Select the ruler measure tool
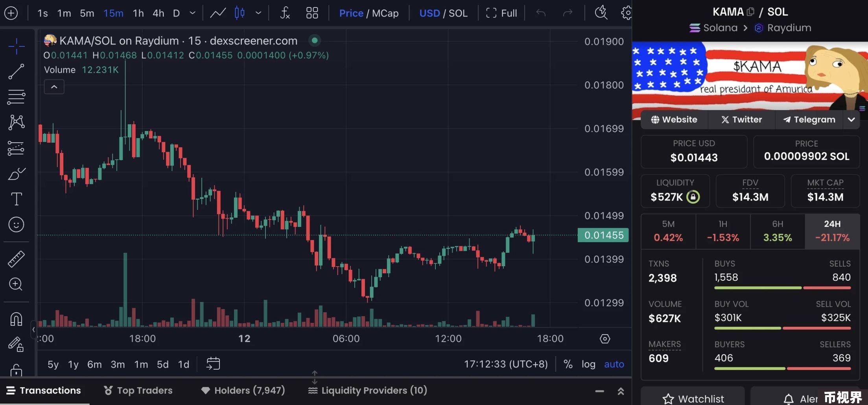Screen dimensions: 868x405 [x=16, y=259]
